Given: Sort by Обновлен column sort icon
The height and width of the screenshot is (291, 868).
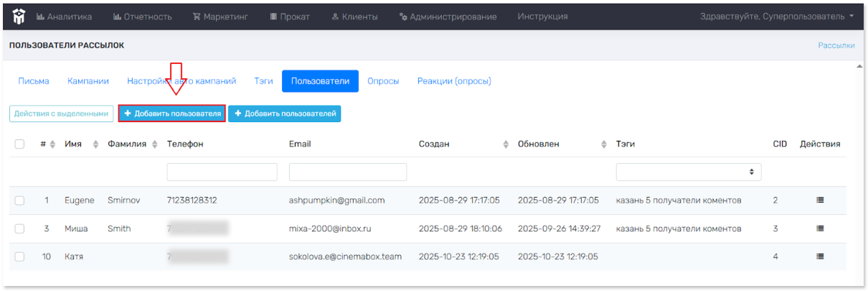Looking at the screenshot, I should [604, 144].
